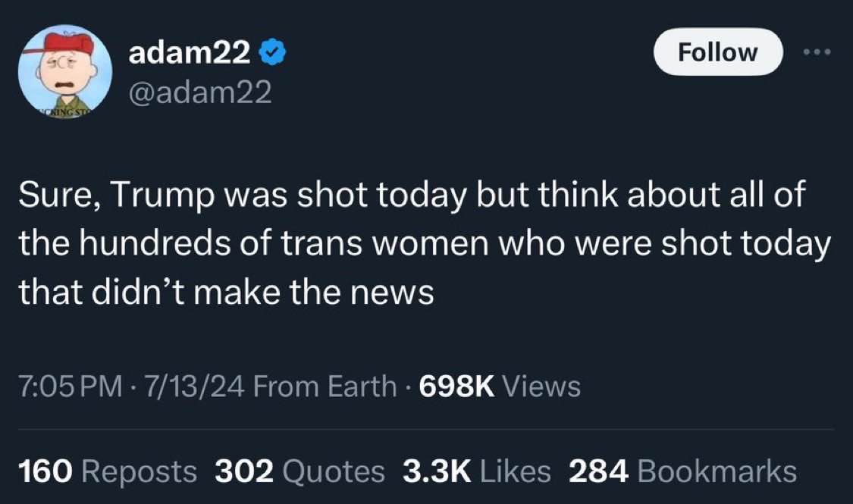Screen dimensions: 853x504
Task: Open the adam22 display name profile link
Action: point(190,53)
